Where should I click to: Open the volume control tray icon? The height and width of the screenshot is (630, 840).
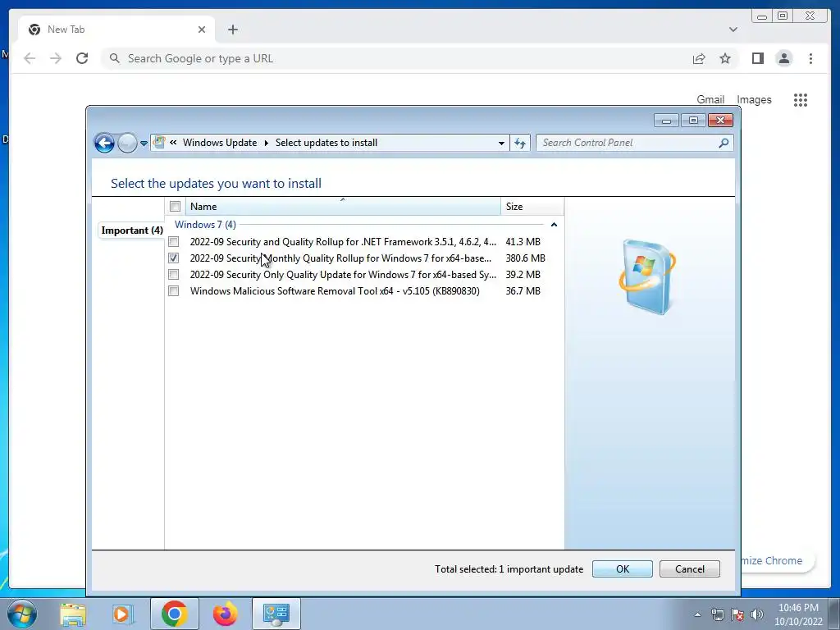click(x=757, y=615)
